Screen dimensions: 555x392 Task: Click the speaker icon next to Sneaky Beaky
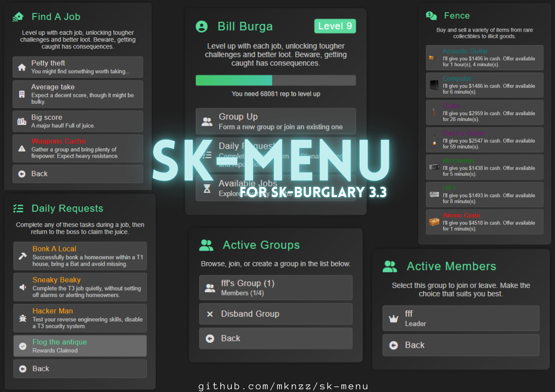pyautogui.click(x=22, y=287)
